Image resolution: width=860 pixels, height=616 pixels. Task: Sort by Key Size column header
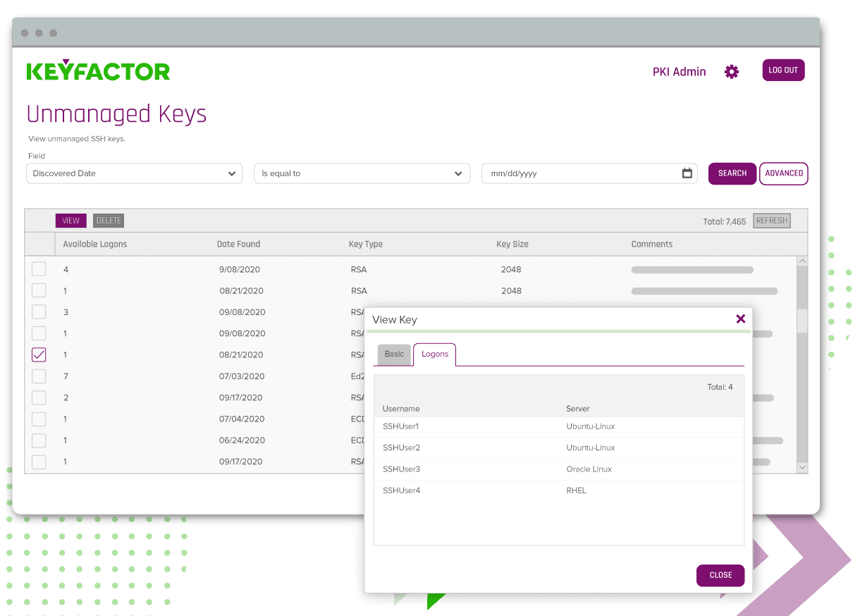pyautogui.click(x=512, y=244)
